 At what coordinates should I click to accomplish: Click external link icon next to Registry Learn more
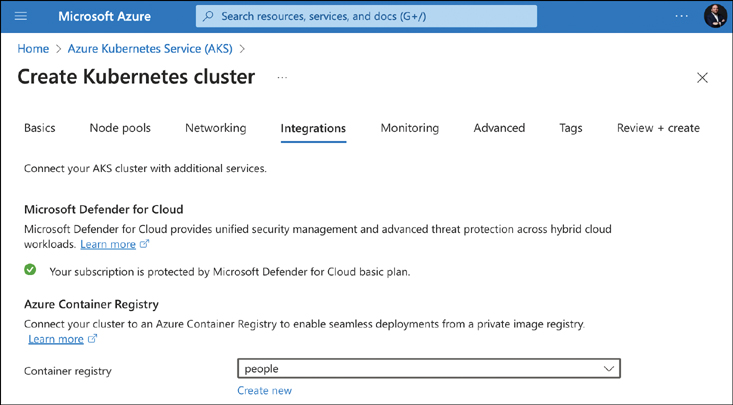[93, 339]
